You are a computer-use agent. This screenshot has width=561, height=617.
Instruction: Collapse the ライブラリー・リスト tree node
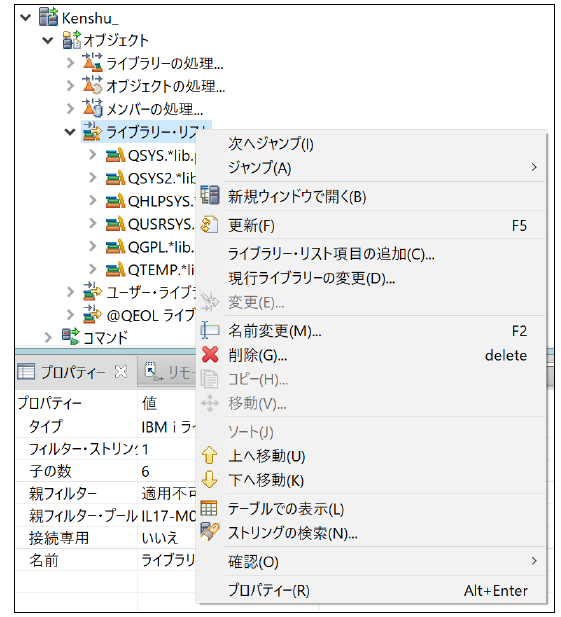tap(70, 132)
